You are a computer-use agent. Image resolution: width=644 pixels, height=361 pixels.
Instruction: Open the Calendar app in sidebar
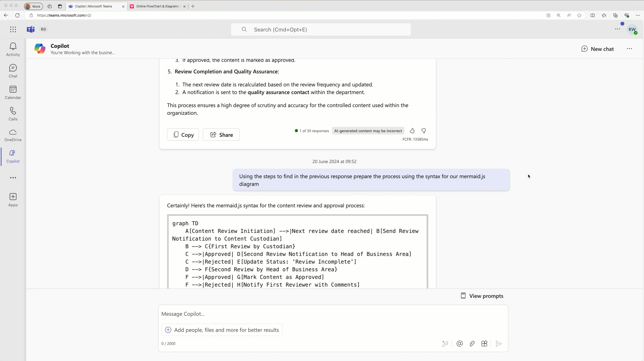pyautogui.click(x=13, y=93)
